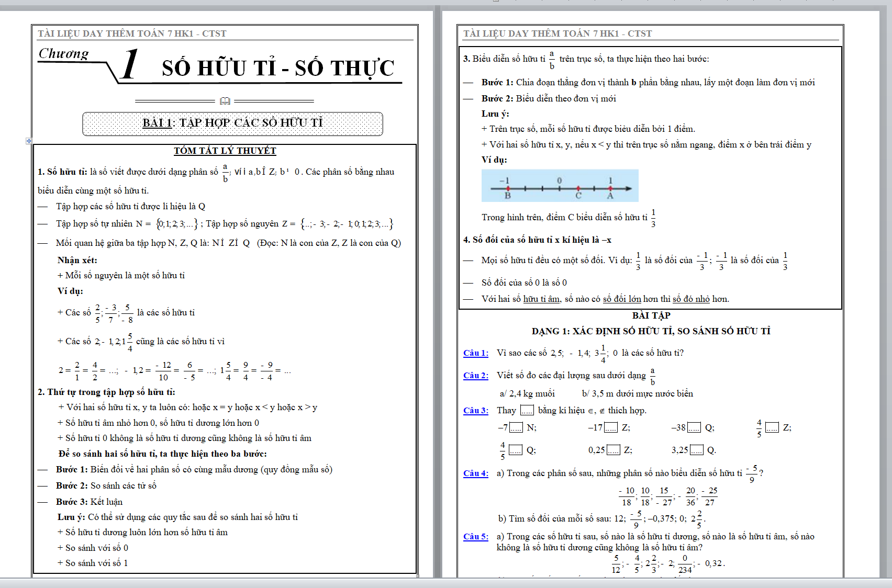The height and width of the screenshot is (588, 892).
Task: Click the text '1. Số hữu tỉ:'
Action: tap(62, 172)
